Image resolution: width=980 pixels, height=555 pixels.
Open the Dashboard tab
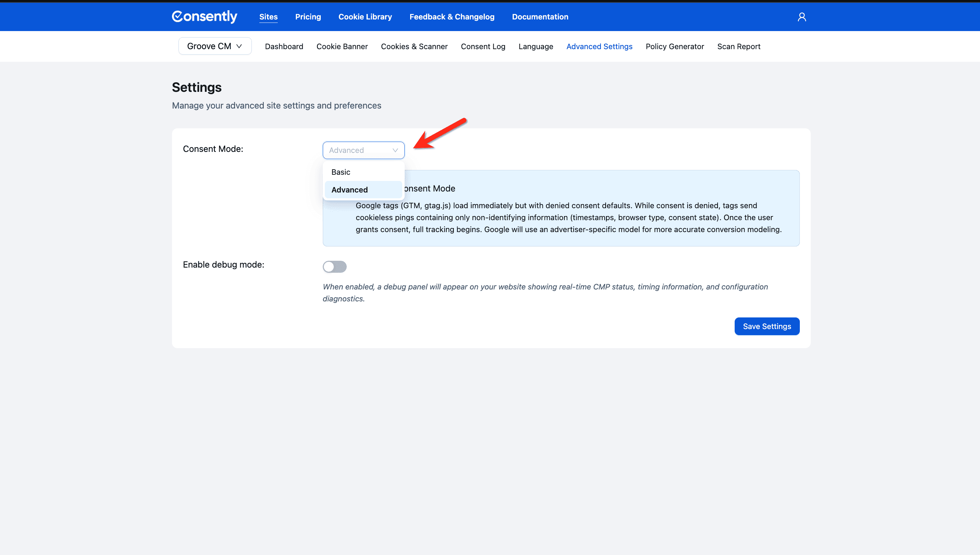click(284, 46)
